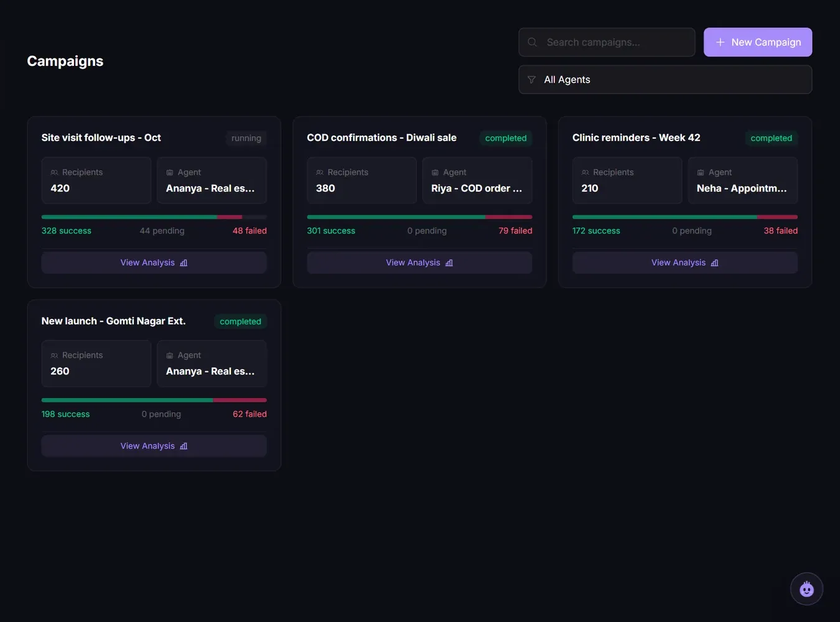Image resolution: width=840 pixels, height=622 pixels.
Task: Click agent icon in New launch card
Action: (170, 355)
